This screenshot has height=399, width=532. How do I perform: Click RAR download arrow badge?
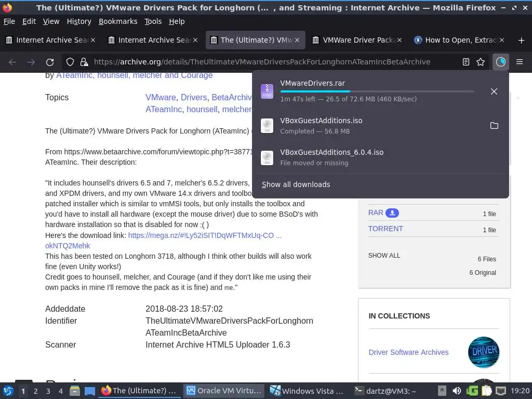tap(392, 213)
